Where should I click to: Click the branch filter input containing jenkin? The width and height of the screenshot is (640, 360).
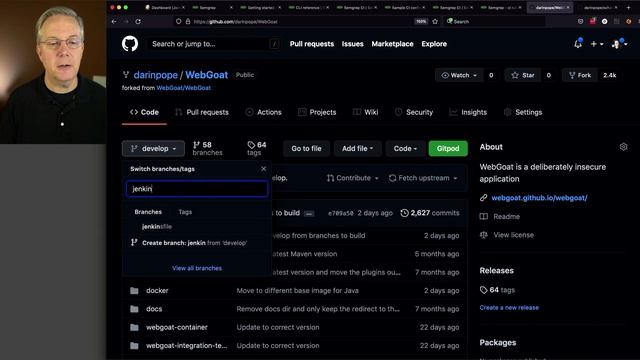tap(197, 189)
